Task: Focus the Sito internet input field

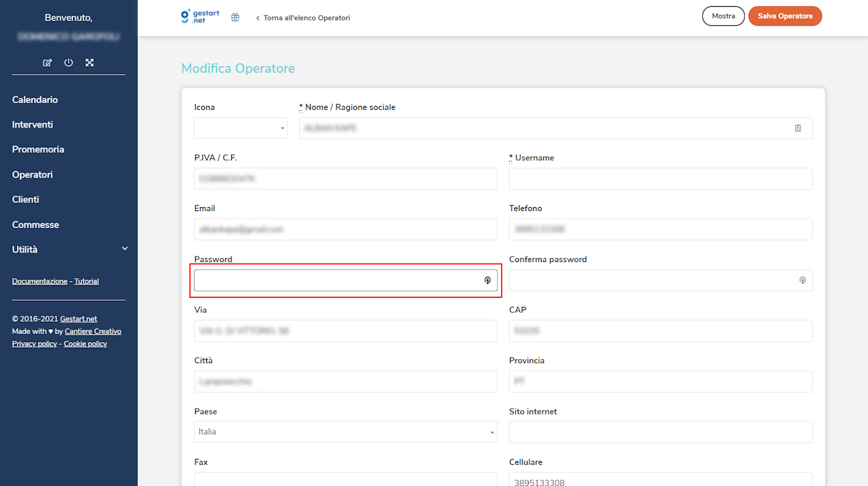Action: coord(660,432)
